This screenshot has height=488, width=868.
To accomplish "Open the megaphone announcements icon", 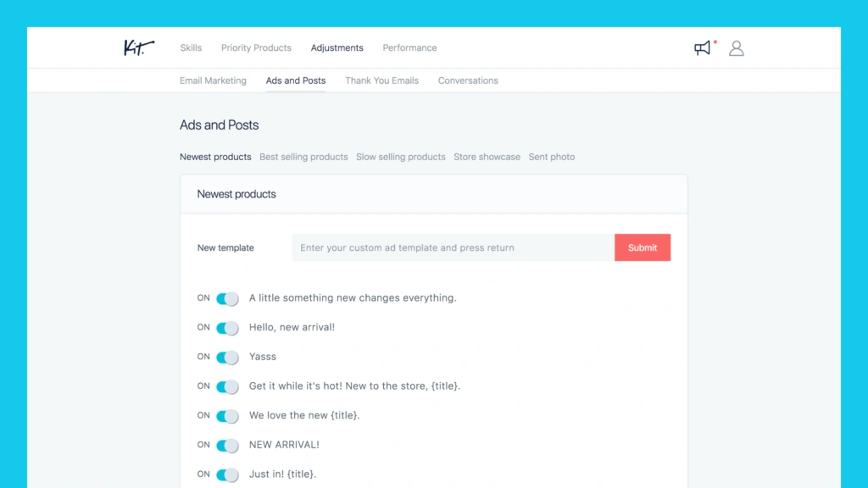I will click(703, 48).
